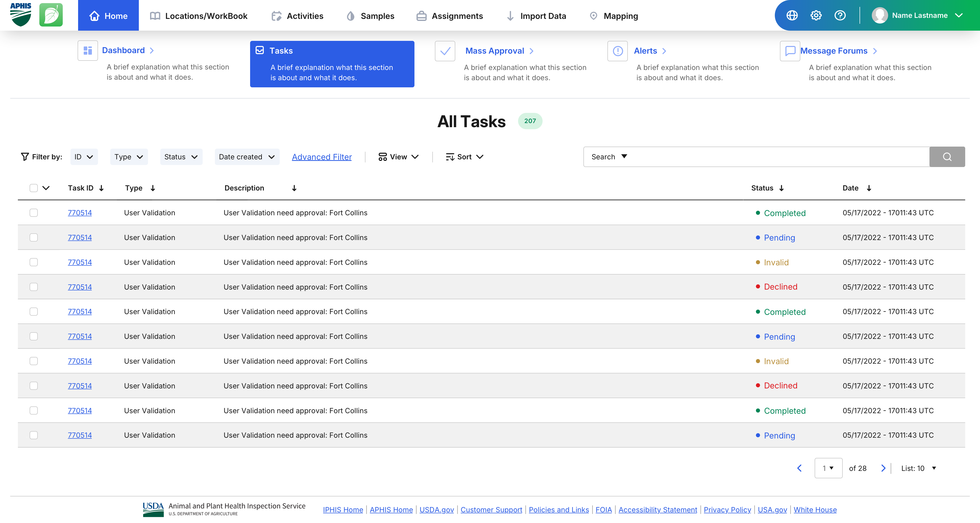Click the Dashboard tile icon
This screenshot has height=523, width=980.
(x=88, y=51)
